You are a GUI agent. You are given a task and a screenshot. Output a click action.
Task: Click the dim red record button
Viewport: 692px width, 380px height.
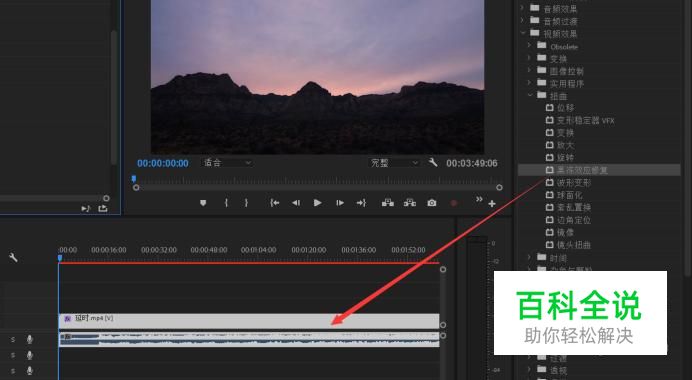pyautogui.click(x=454, y=203)
